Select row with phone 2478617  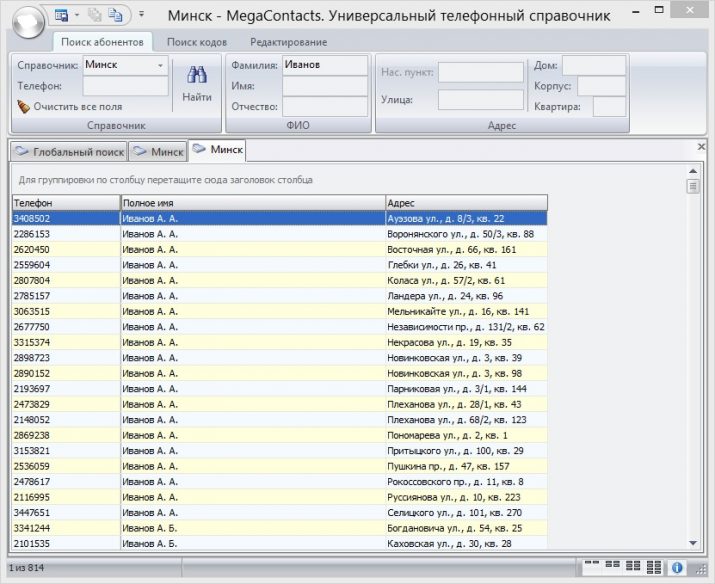(280, 482)
